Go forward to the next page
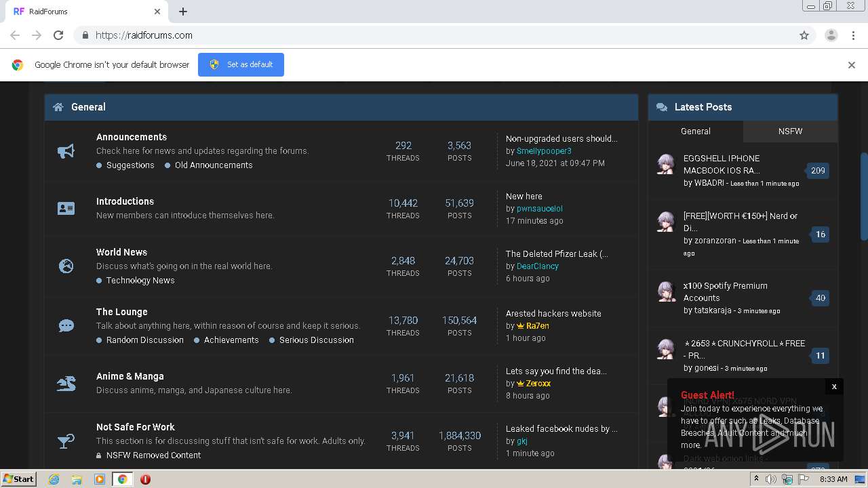The width and height of the screenshot is (868, 488). [37, 35]
